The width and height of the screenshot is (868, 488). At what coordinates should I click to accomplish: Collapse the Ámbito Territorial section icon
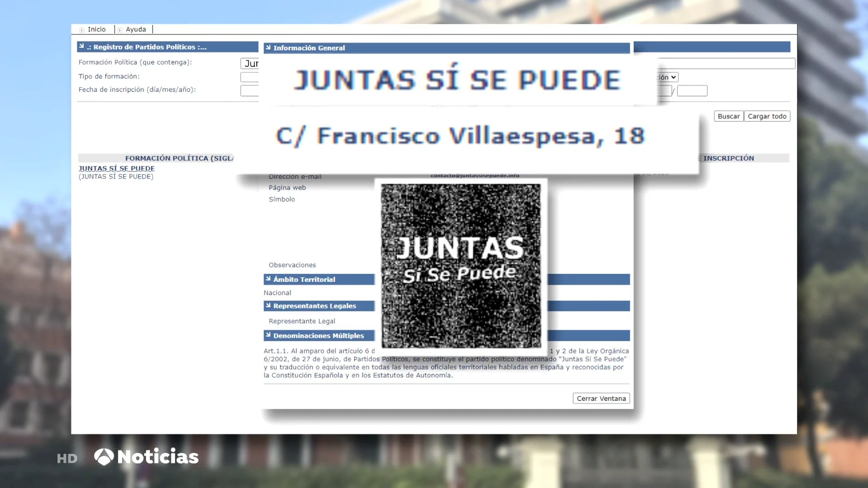268,279
